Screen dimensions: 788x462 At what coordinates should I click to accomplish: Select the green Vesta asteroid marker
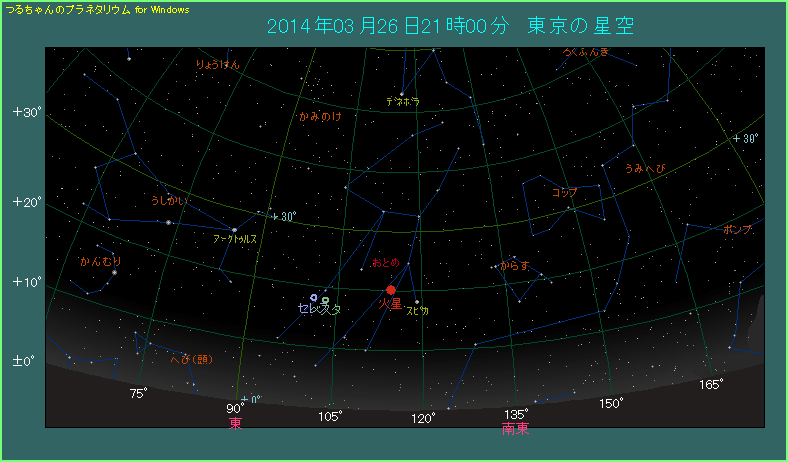(x=326, y=300)
